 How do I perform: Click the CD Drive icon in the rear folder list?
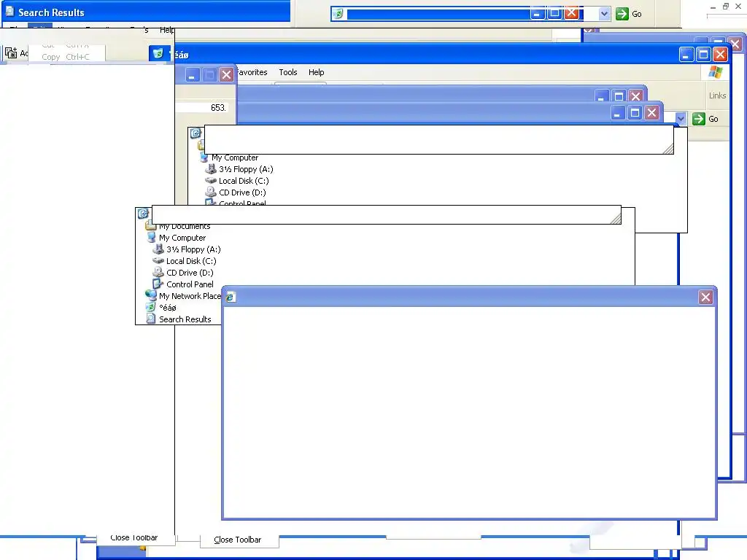point(211,192)
